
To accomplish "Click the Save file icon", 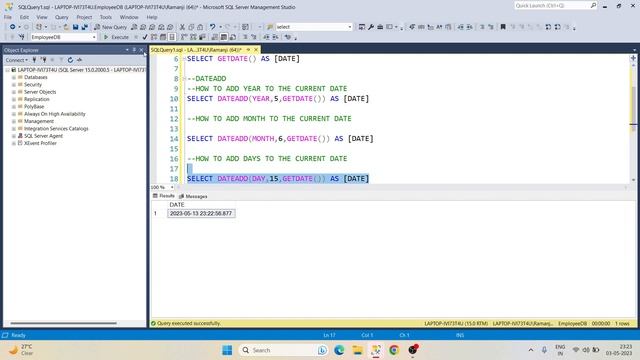I will point(76,27).
